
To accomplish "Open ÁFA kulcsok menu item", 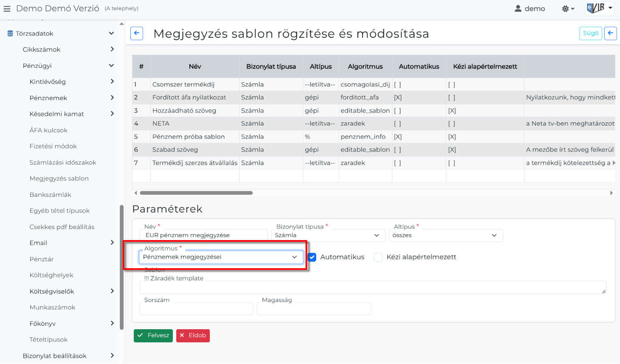I will tap(48, 130).
